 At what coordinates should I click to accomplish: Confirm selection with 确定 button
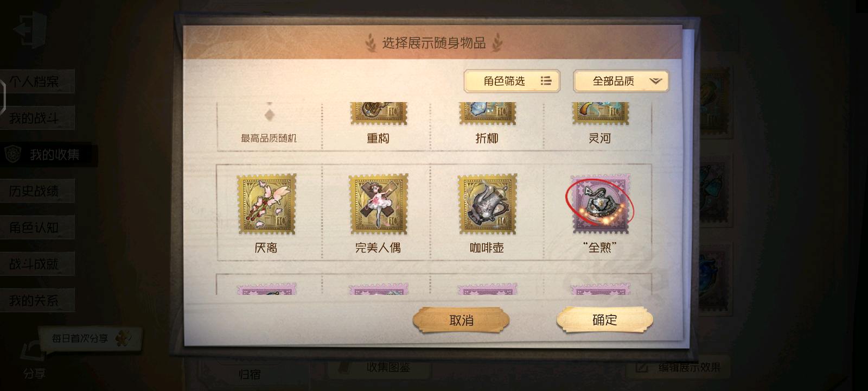pyautogui.click(x=604, y=320)
